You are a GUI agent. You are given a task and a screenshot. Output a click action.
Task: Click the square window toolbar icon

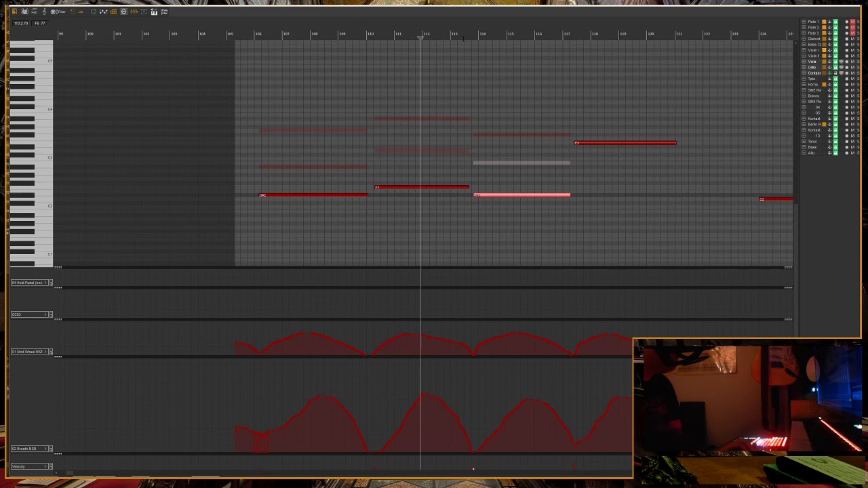click(x=144, y=12)
